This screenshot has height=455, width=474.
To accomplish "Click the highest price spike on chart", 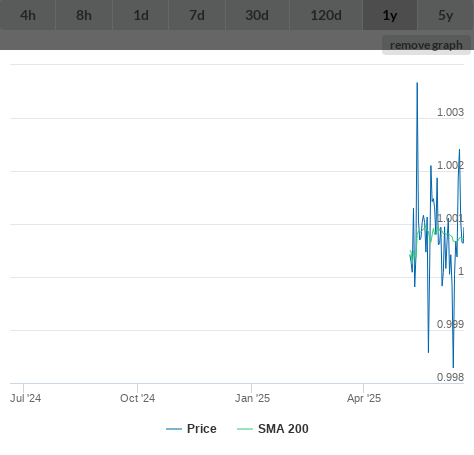I will click(417, 83).
